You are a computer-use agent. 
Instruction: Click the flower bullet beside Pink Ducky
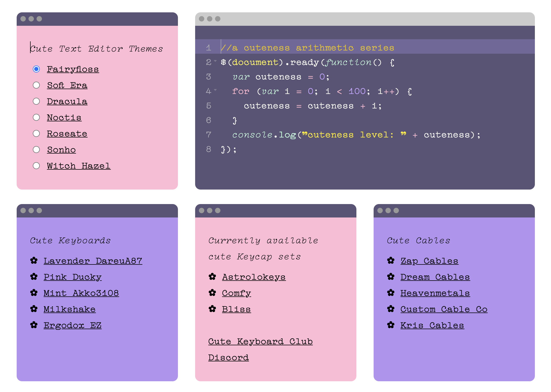(34, 277)
